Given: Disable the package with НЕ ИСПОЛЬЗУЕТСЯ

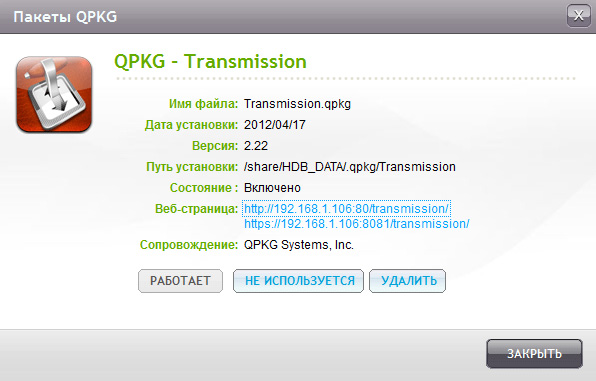Looking at the screenshot, I should (298, 281).
